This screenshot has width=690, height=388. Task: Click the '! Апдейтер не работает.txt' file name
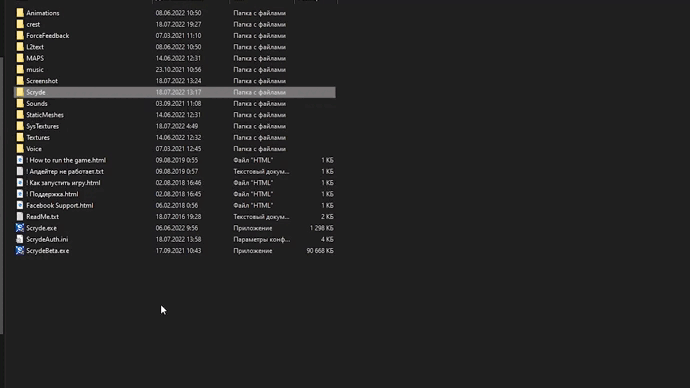click(x=65, y=172)
